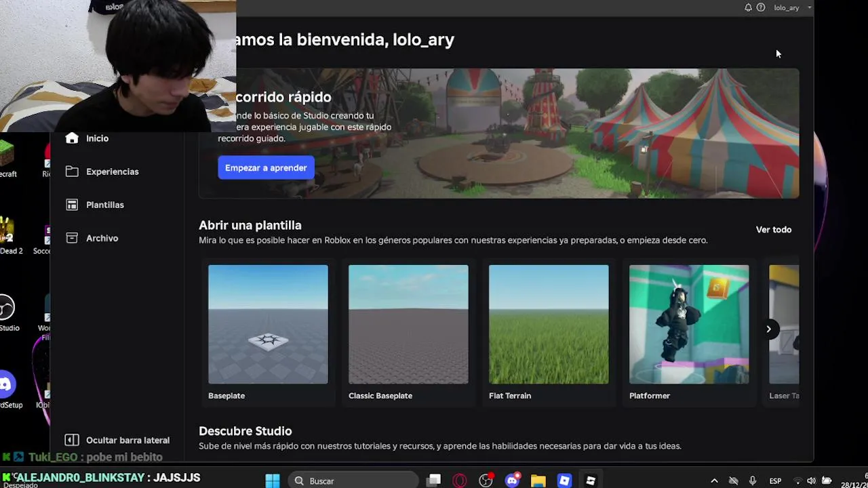The height and width of the screenshot is (488, 868).
Task: Click the crossed-out camera tray icon
Action: coord(733,481)
